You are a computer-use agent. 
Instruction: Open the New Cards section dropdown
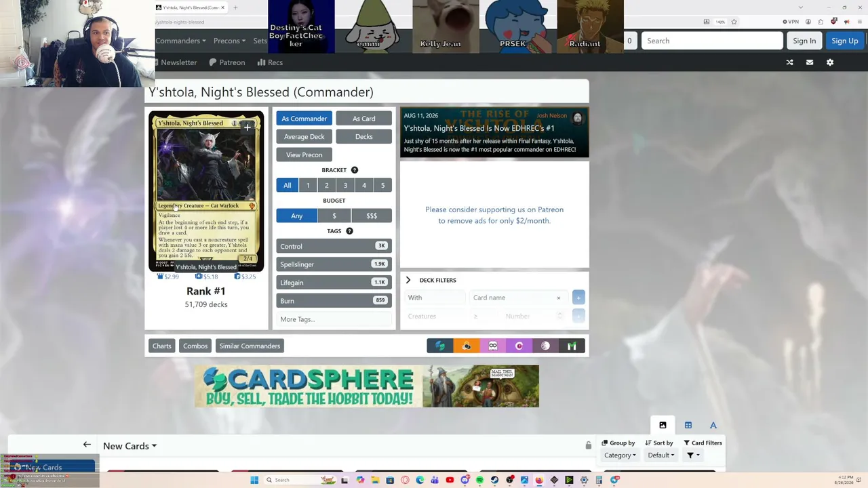[130, 446]
